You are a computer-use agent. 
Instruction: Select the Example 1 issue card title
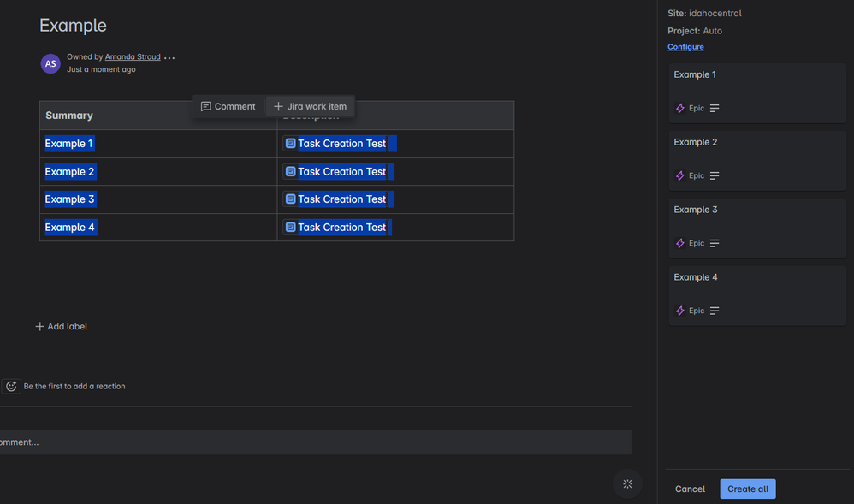pyautogui.click(x=695, y=74)
